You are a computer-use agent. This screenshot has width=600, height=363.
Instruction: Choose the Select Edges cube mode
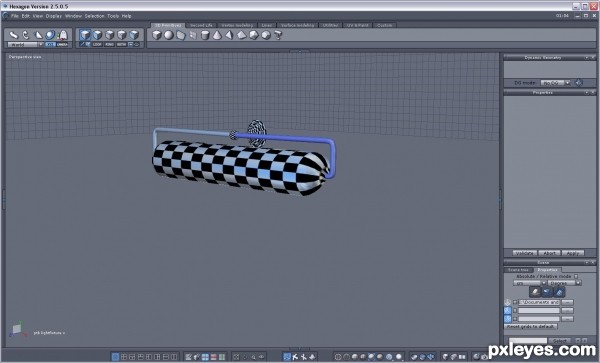click(x=110, y=35)
